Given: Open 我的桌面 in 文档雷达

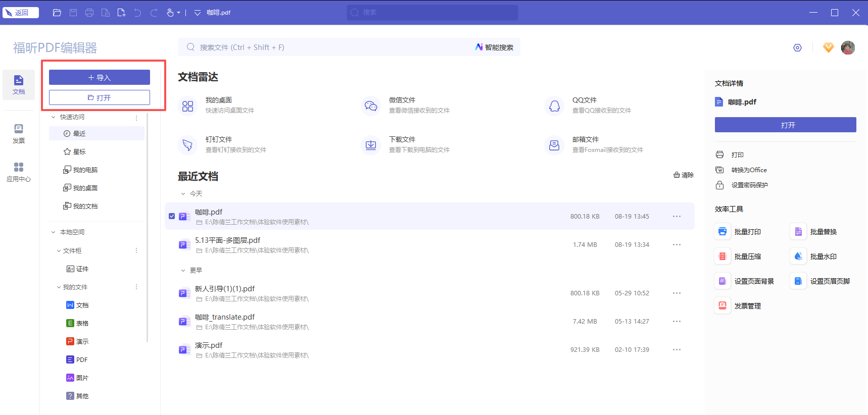Looking at the screenshot, I should (x=216, y=105).
